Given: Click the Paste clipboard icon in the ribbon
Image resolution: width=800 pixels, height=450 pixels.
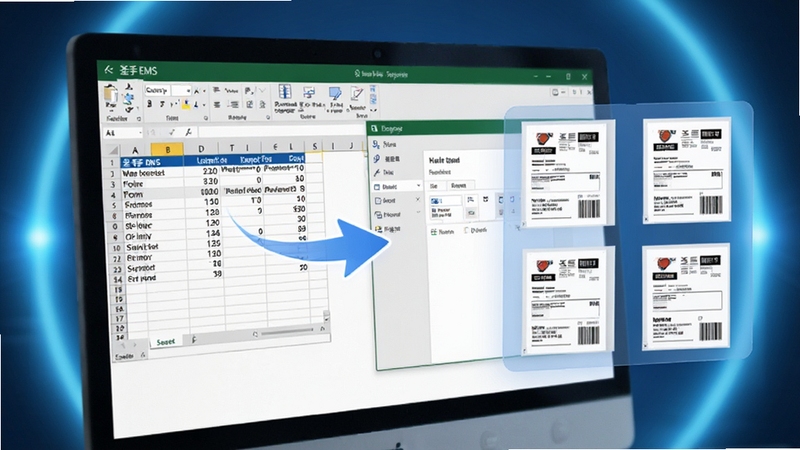Looking at the screenshot, I should (111, 95).
